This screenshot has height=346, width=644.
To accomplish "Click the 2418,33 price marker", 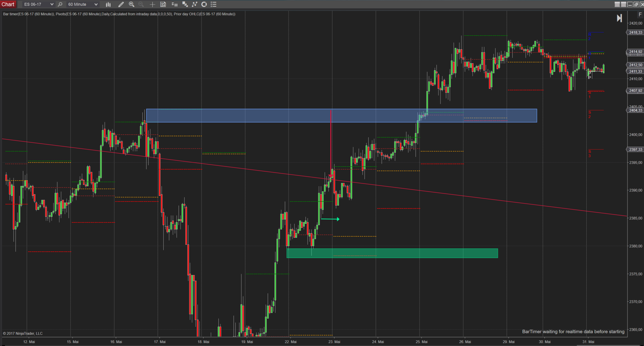I will pos(636,32).
